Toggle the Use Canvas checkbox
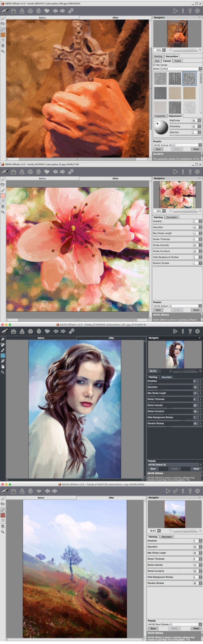The width and height of the screenshot is (203, 644). [x=154, y=65]
